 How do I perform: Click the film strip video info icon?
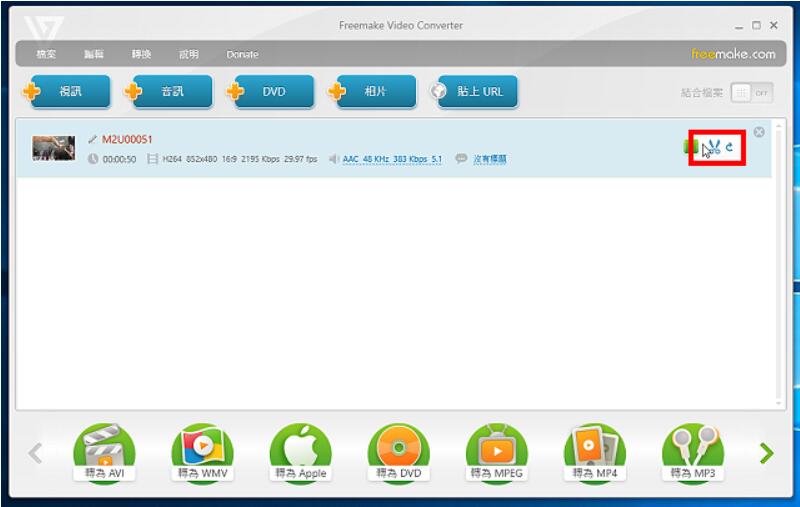152,159
